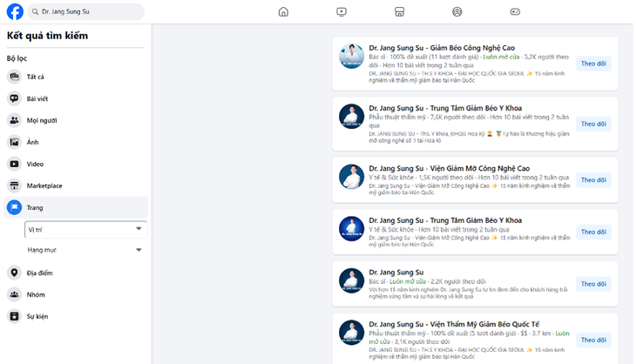The width and height of the screenshot is (636, 364).
Task: Select the 'Bài viết' filter
Action: point(76,98)
